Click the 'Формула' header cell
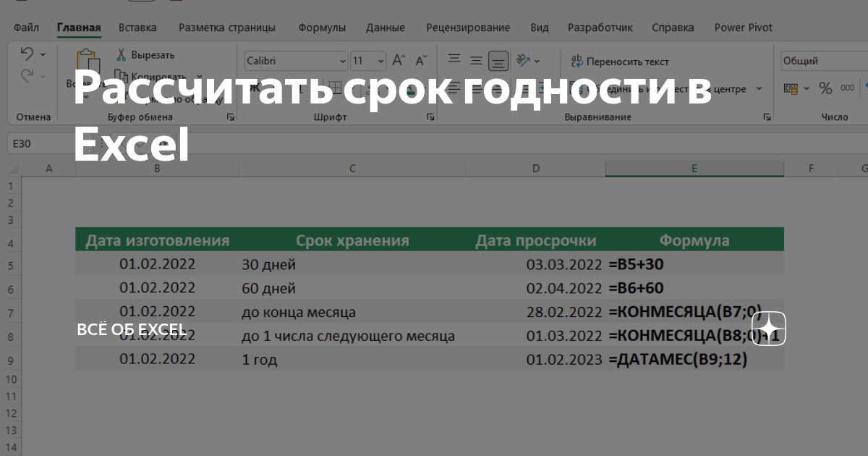The image size is (868, 456). point(694,240)
